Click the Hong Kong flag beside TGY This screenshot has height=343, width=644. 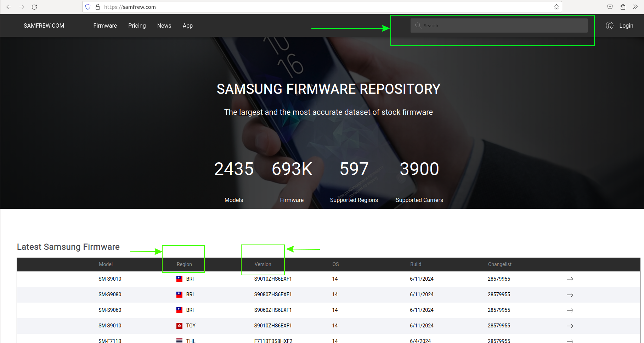[x=180, y=326]
